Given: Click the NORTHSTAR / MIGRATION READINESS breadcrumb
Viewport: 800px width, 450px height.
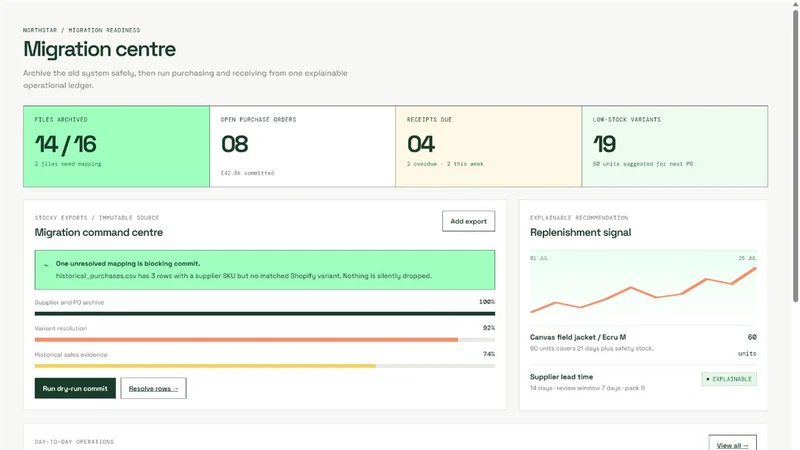Looking at the screenshot, I should click(82, 30).
